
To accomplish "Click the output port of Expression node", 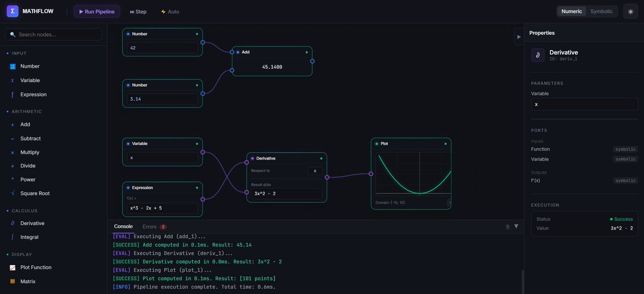I will pos(202,199).
